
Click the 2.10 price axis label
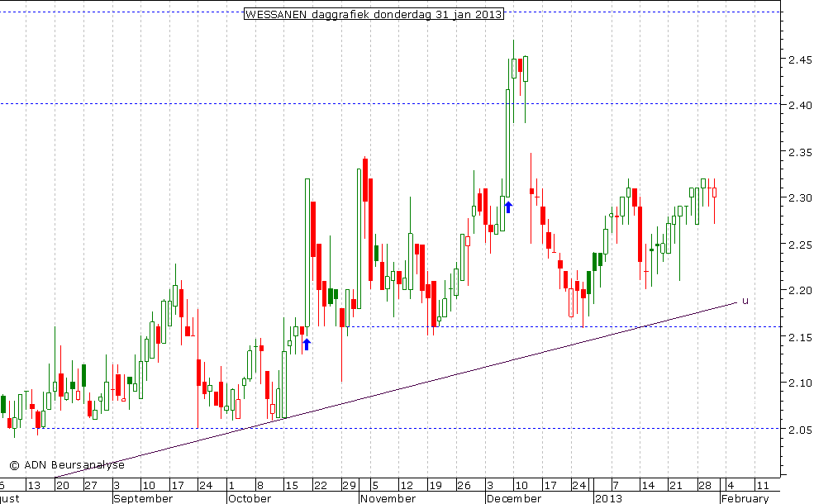tap(800, 383)
